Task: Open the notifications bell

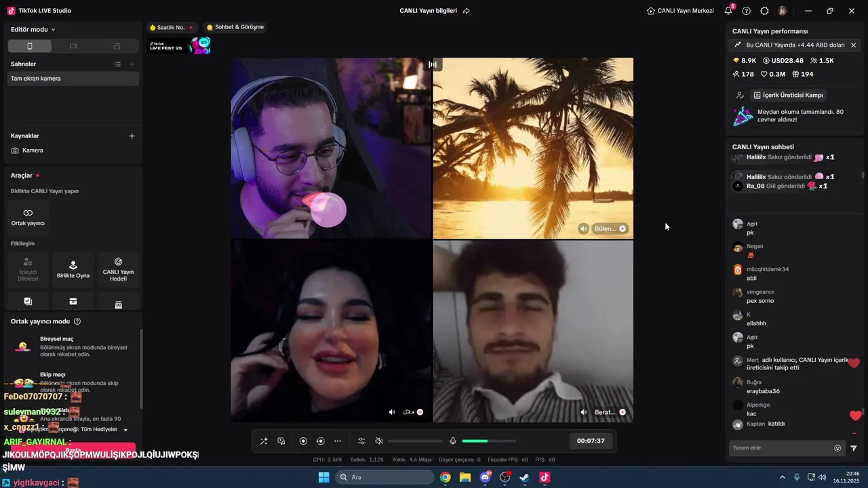Action: pyautogui.click(x=728, y=11)
